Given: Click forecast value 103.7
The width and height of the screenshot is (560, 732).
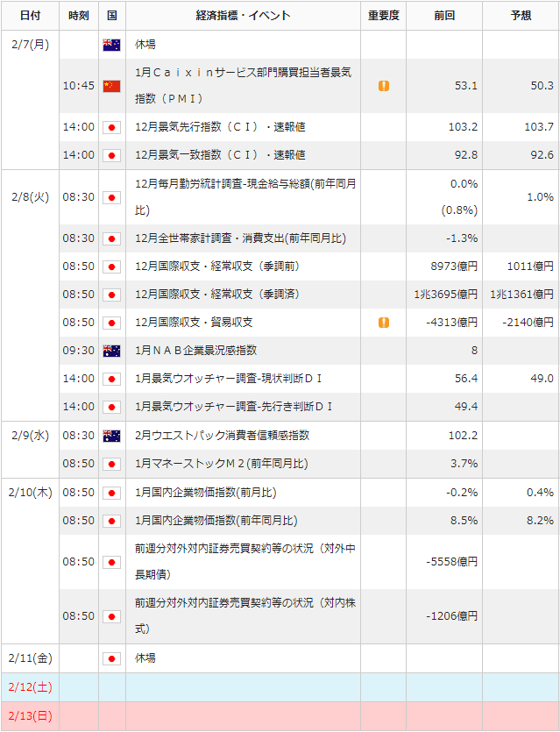Looking at the screenshot, I should coord(539,127).
